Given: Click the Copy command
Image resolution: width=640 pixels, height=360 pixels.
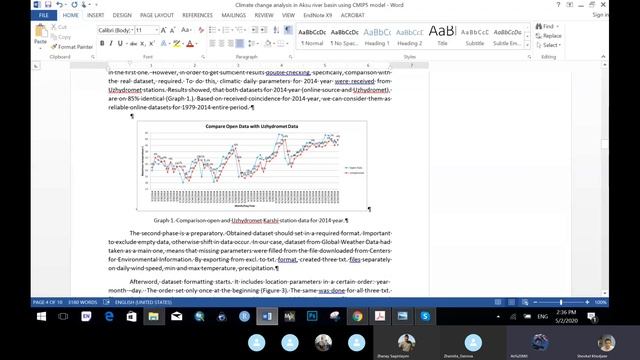Looking at the screenshot, I should click(61, 37).
